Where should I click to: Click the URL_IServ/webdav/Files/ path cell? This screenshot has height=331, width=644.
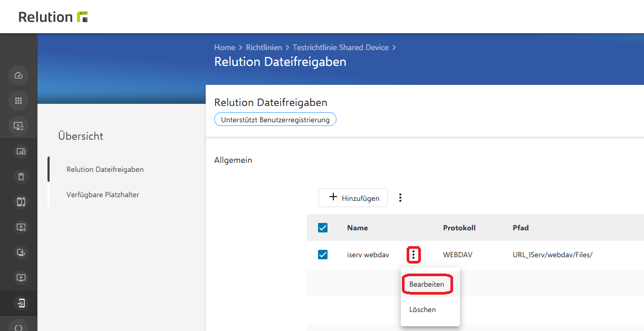[553, 255]
